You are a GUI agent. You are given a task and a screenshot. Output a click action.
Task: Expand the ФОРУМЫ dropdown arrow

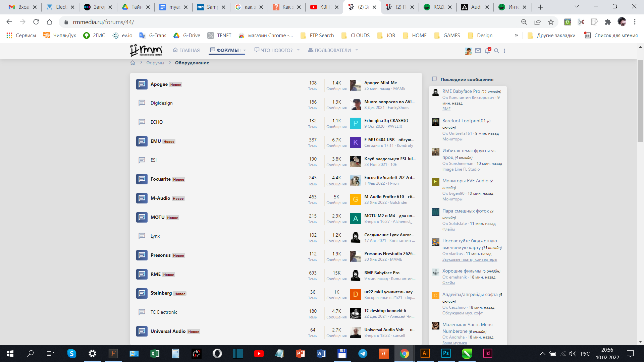coord(245,50)
